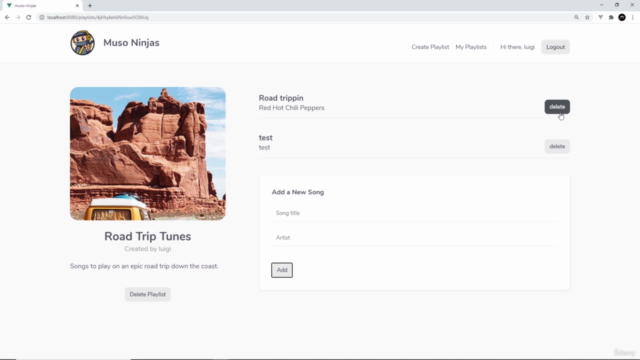Viewport: 640px width, 360px height.
Task: Focus the Artist input field
Action: point(414,238)
